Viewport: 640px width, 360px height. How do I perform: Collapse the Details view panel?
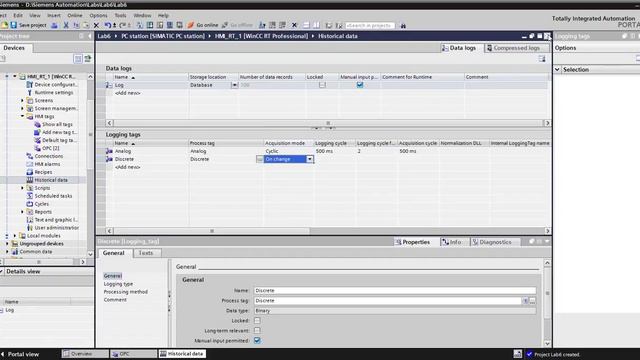2,271
